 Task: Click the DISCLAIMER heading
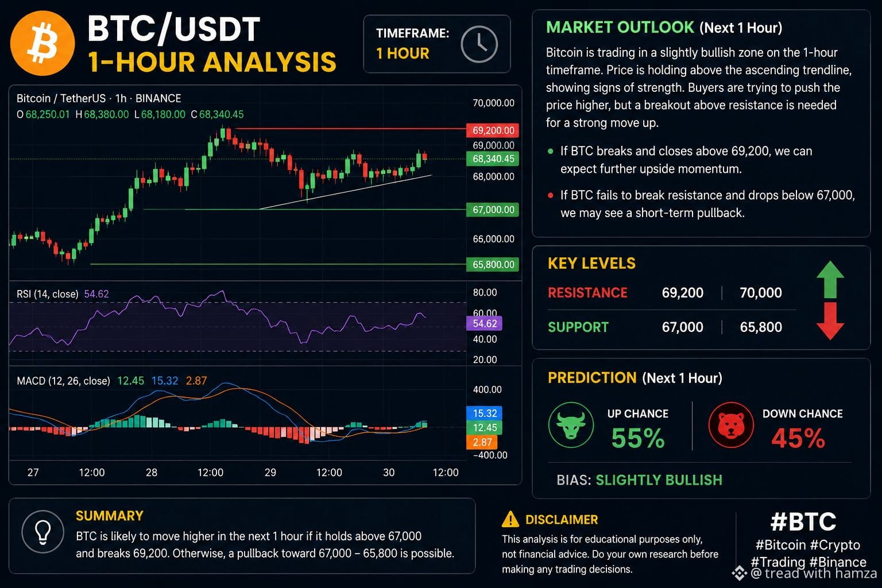pyautogui.click(x=562, y=520)
